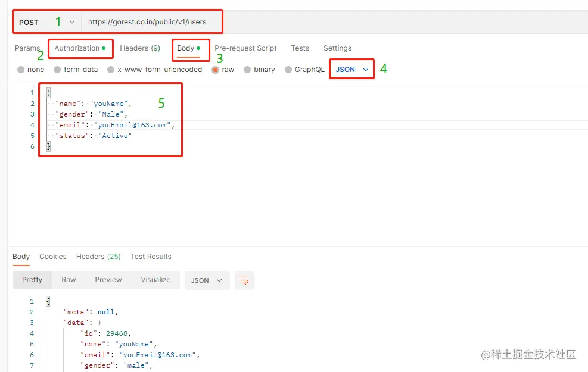Show response Preview view
Screen dimensions: 588x372
click(108, 280)
